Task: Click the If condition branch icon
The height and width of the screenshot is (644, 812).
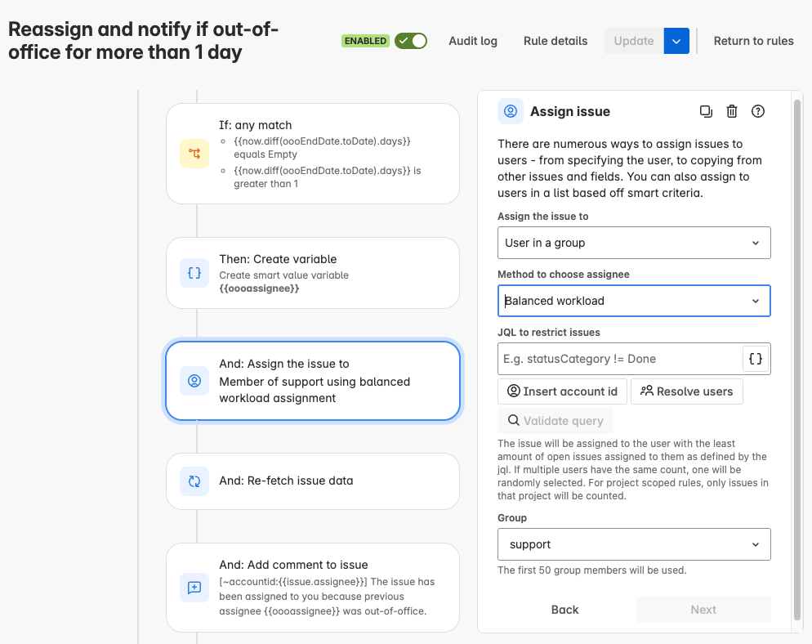Action: 194,154
